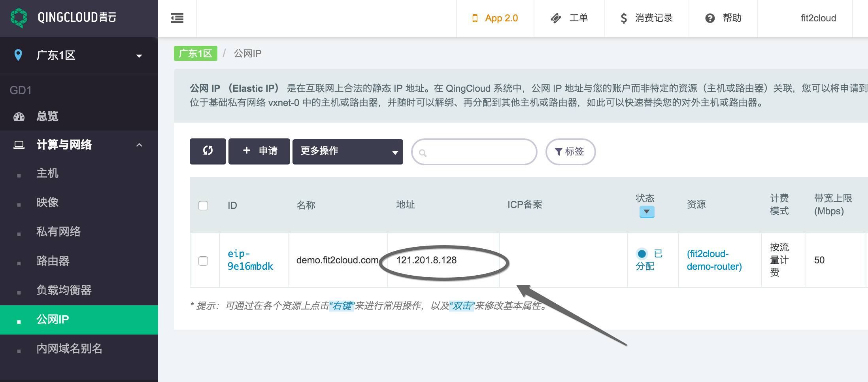868x382 pixels.
Task: Open App 2.0 from the top bar
Action: 495,18
